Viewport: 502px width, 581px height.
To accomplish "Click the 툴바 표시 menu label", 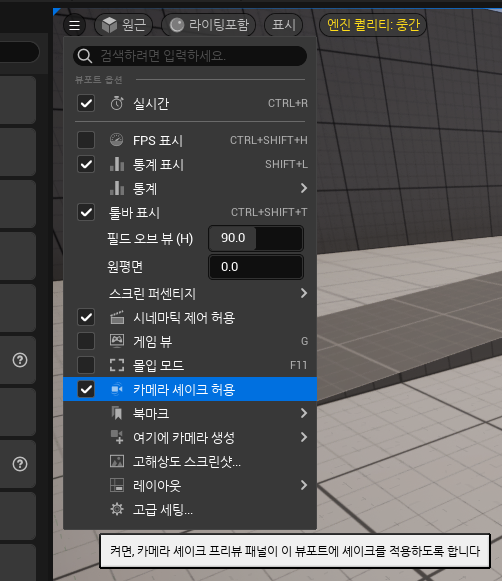I will pos(134,213).
